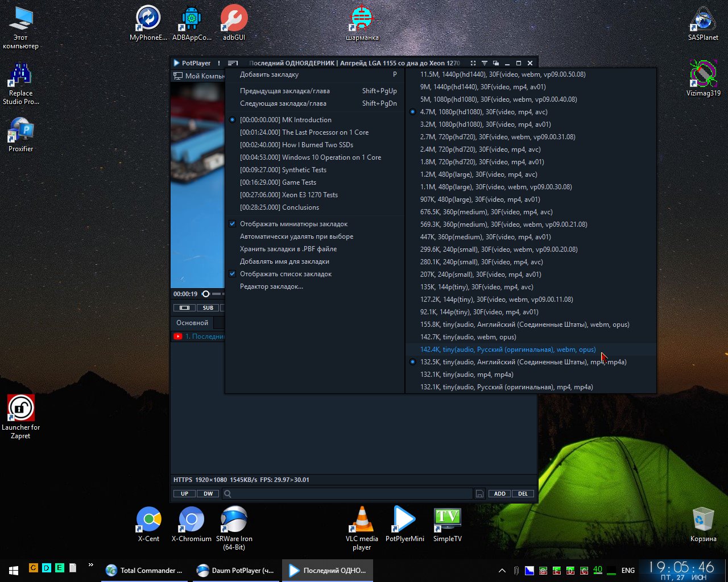Open the title bar filter menu icon
This screenshot has width=728, height=582.
485,63
